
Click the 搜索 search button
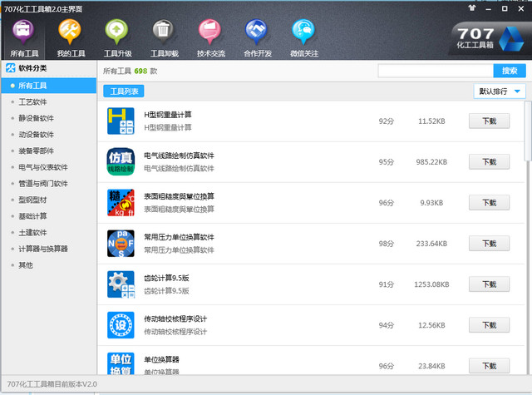coord(510,71)
